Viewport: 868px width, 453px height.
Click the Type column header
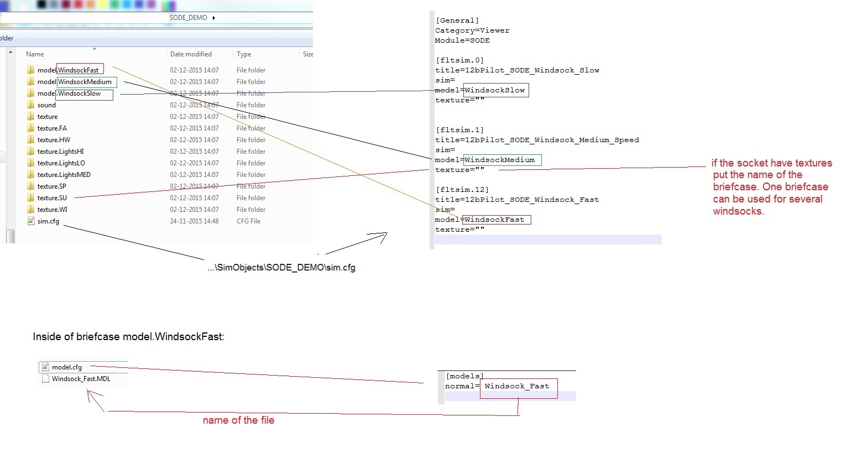click(244, 54)
